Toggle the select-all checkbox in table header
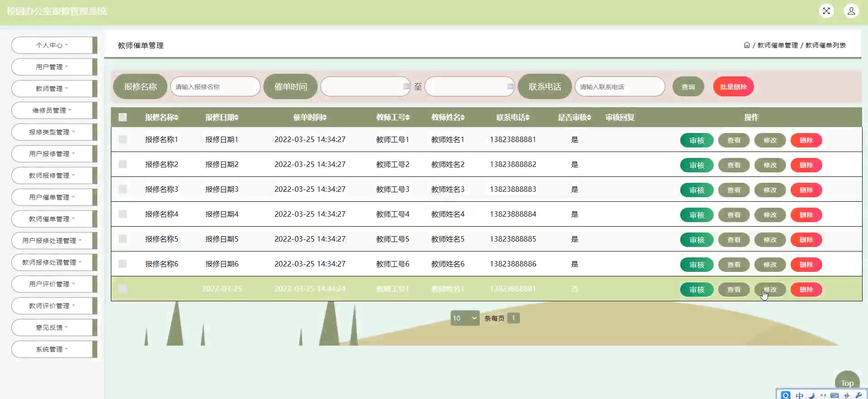 123,117
